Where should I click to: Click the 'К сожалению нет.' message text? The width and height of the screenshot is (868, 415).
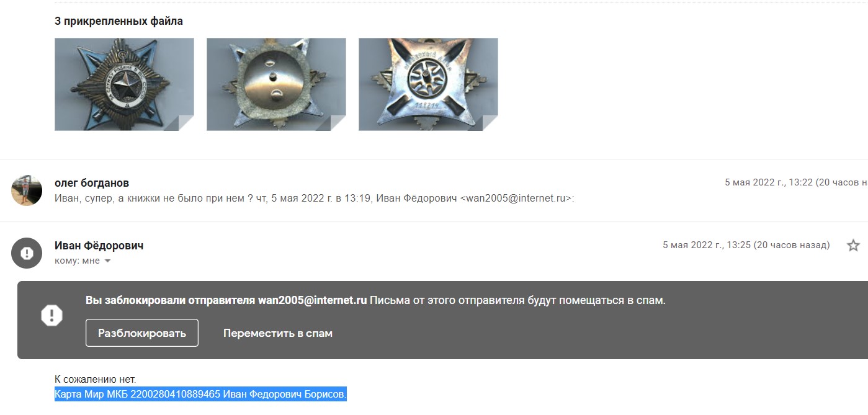tap(95, 379)
